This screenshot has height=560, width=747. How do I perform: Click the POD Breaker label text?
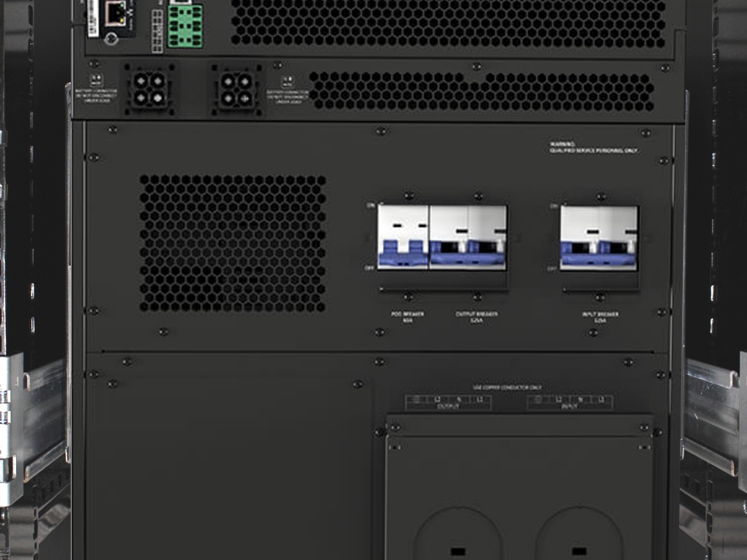[407, 317]
